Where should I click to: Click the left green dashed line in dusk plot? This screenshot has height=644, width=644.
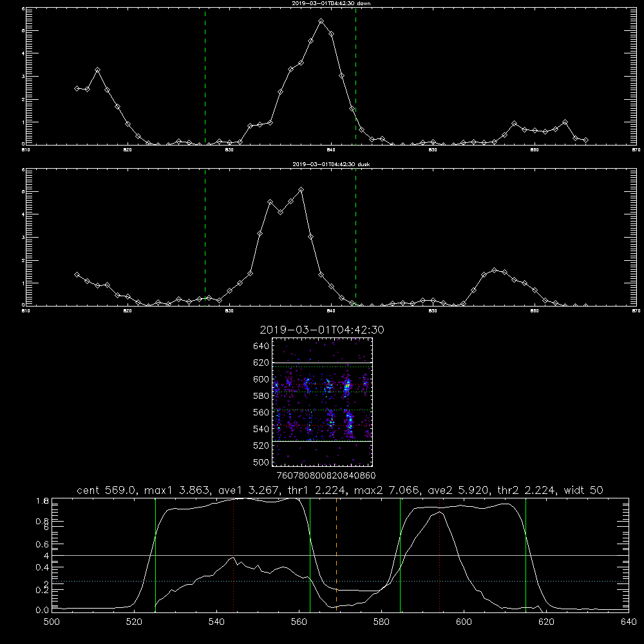[205, 237]
